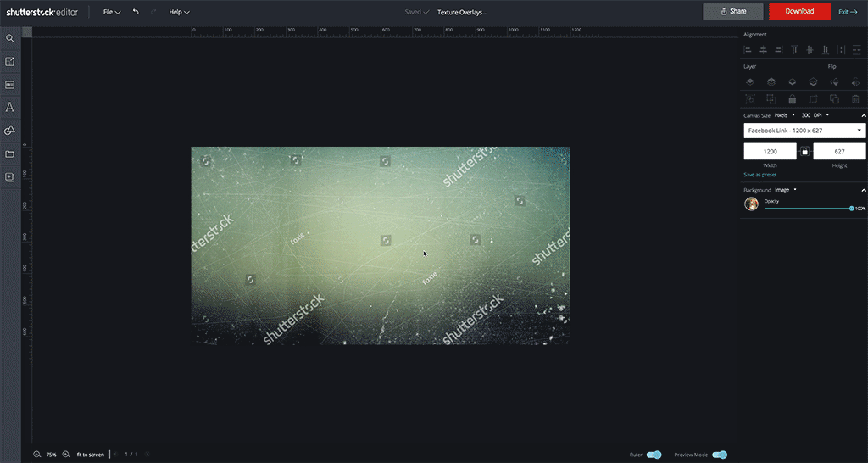The height and width of the screenshot is (463, 868).
Task: Align left using the first Alignment icon
Action: click(748, 50)
